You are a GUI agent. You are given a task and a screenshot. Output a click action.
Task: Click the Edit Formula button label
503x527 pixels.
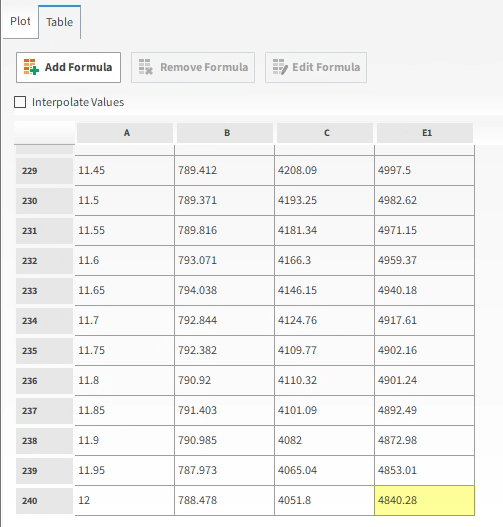[x=326, y=67]
